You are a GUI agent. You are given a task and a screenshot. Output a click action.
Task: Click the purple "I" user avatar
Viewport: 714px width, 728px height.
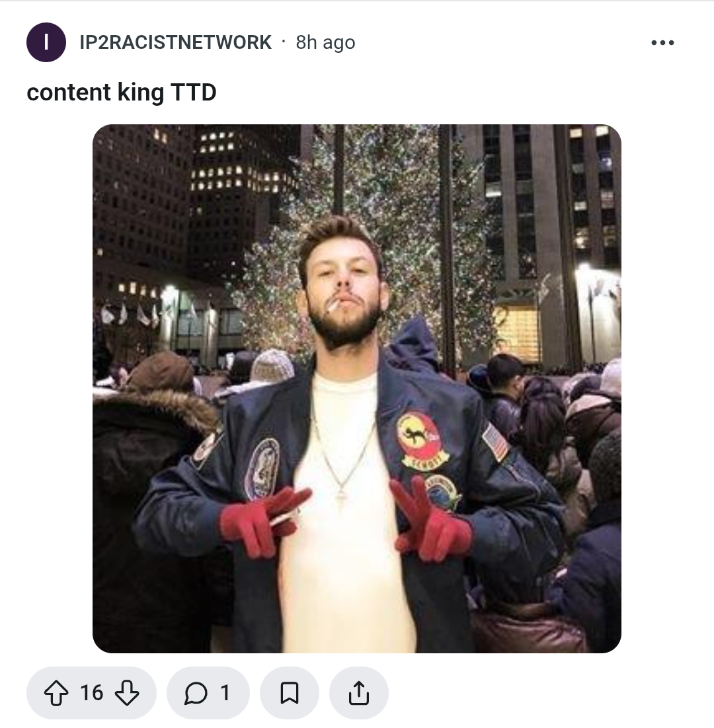(x=46, y=42)
